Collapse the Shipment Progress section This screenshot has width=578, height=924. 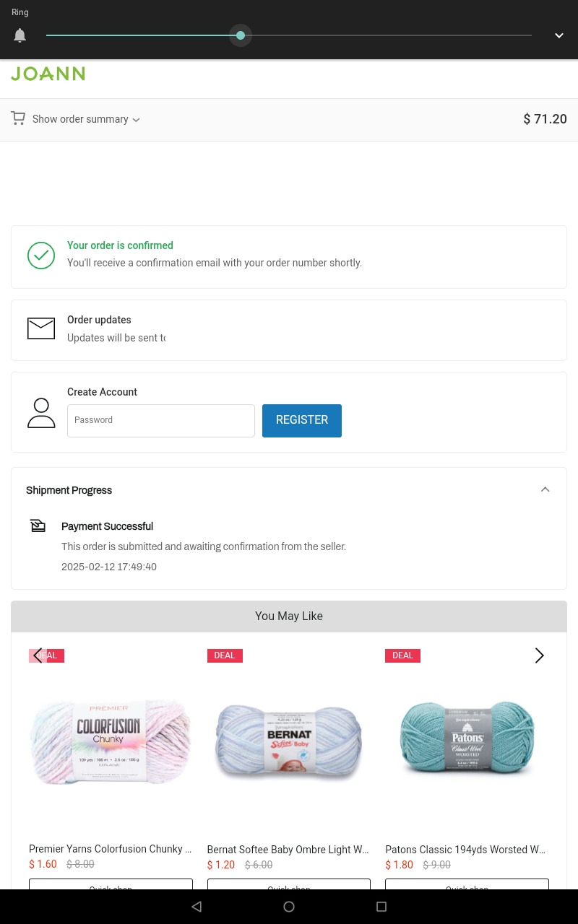click(x=545, y=490)
